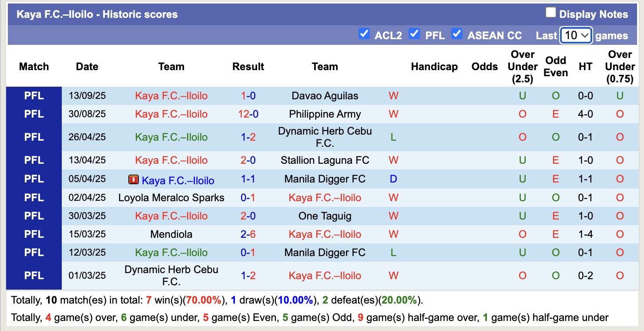This screenshot has height=331, width=644.
Task: Select the PFL badge on the 13/09/25 row
Action: click(x=34, y=96)
